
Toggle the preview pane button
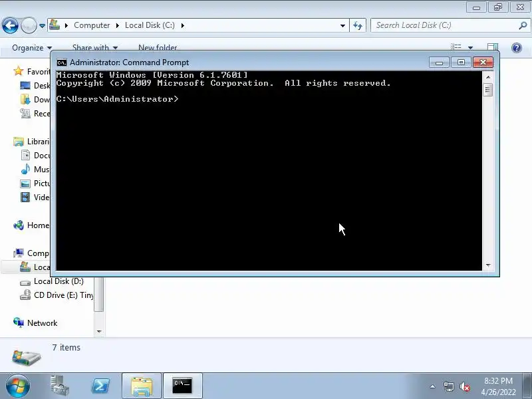coord(492,47)
